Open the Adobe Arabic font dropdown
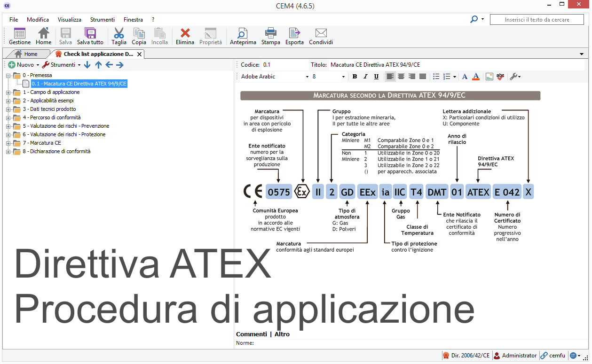The image size is (592, 364). coord(307,77)
